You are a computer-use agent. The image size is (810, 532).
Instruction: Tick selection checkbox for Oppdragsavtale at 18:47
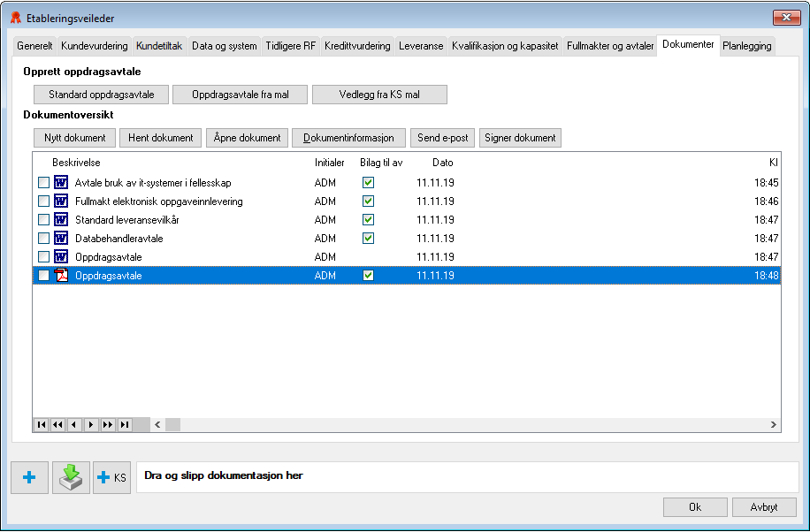[44, 256]
